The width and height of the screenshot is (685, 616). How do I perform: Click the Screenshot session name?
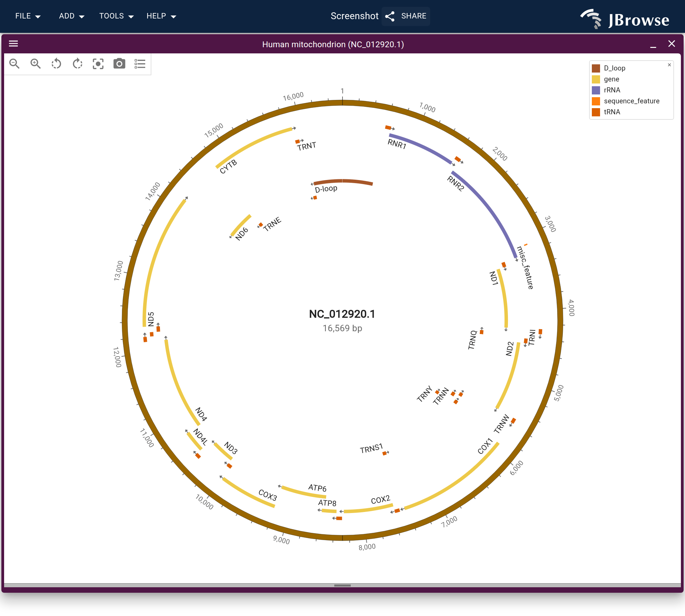[354, 16]
